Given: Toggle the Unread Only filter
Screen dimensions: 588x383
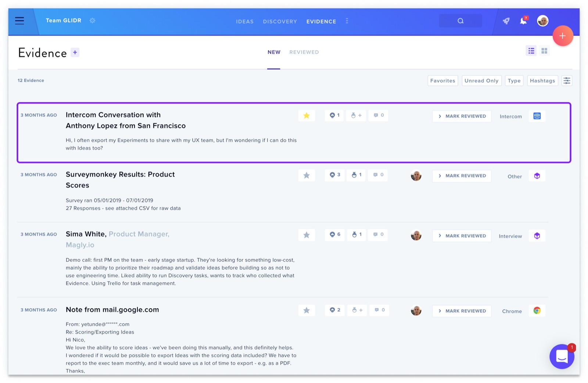Looking at the screenshot, I should pyautogui.click(x=481, y=81).
